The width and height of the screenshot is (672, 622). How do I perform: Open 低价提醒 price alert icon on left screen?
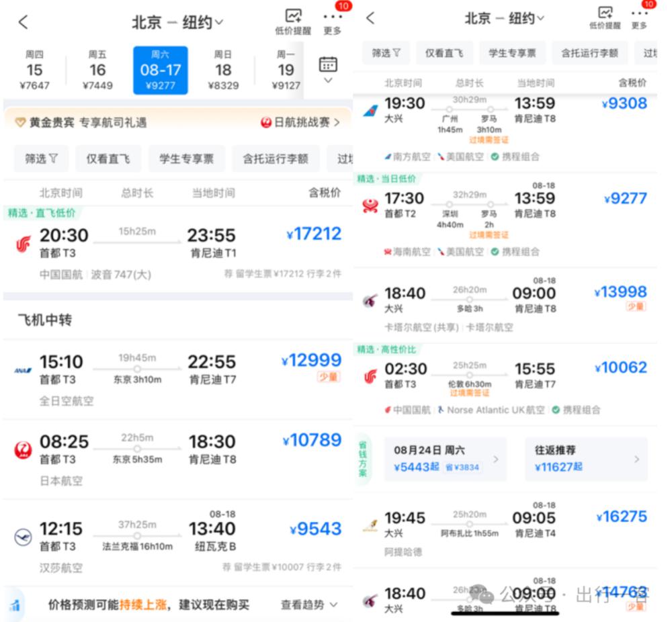coord(294,21)
